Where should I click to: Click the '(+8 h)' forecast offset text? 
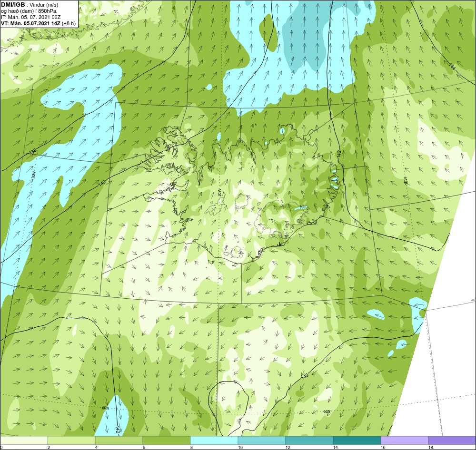69,23
